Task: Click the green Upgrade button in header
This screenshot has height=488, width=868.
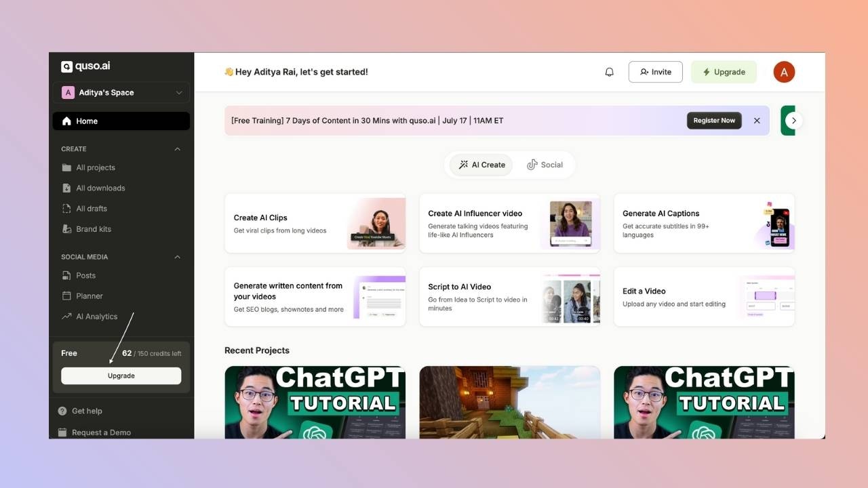Action: 724,72
